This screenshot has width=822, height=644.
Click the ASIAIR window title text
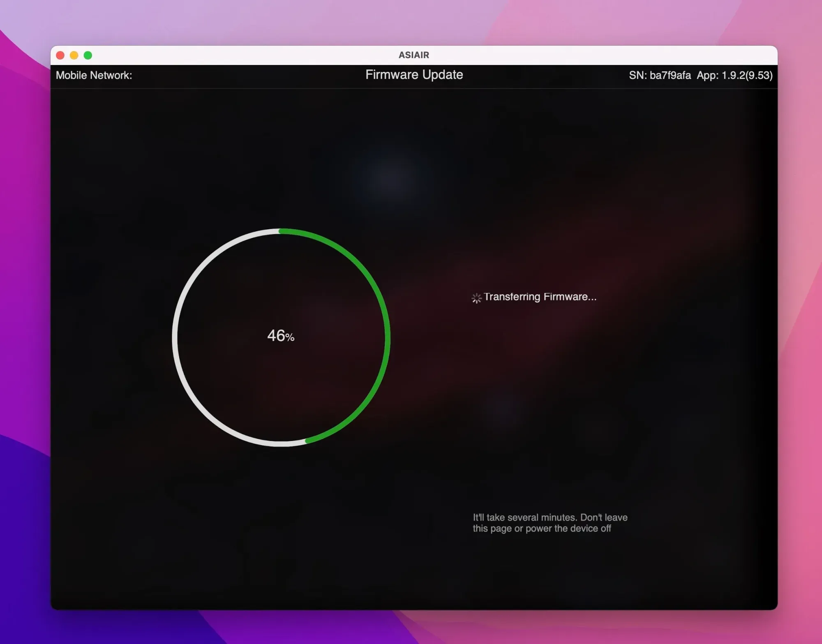point(413,55)
